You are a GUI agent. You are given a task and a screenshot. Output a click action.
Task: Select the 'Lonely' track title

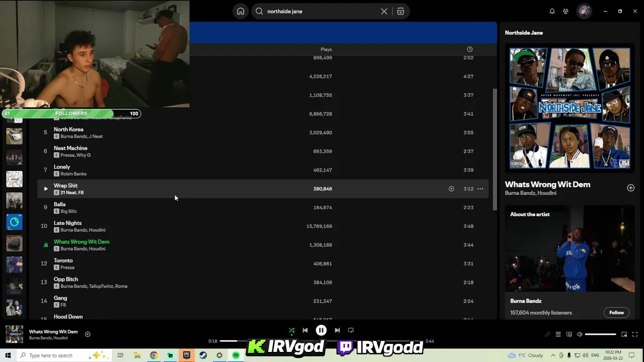[62, 167]
